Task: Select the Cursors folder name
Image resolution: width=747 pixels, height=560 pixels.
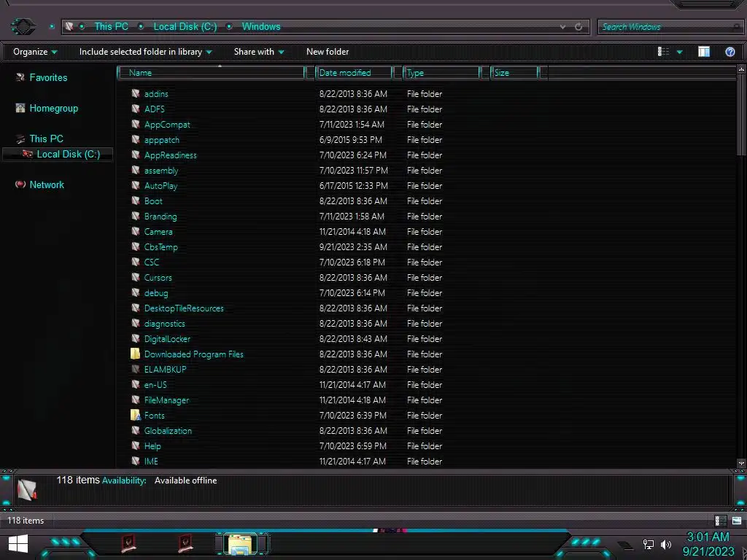Action: coord(158,277)
